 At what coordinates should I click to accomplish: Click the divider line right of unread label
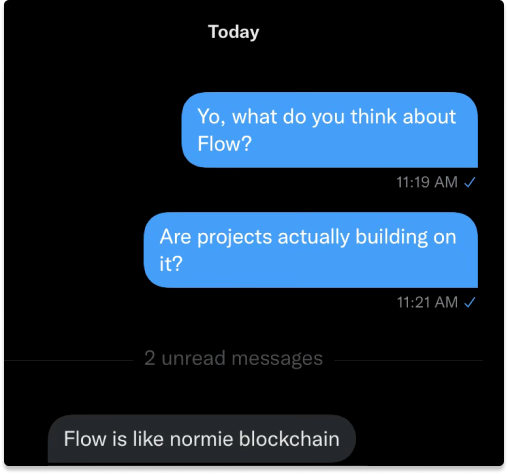[x=408, y=360]
